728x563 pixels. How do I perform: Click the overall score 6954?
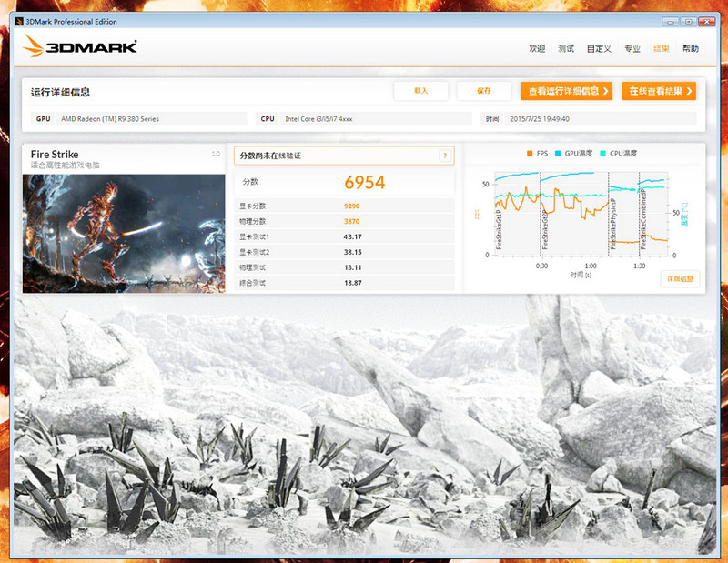365,183
